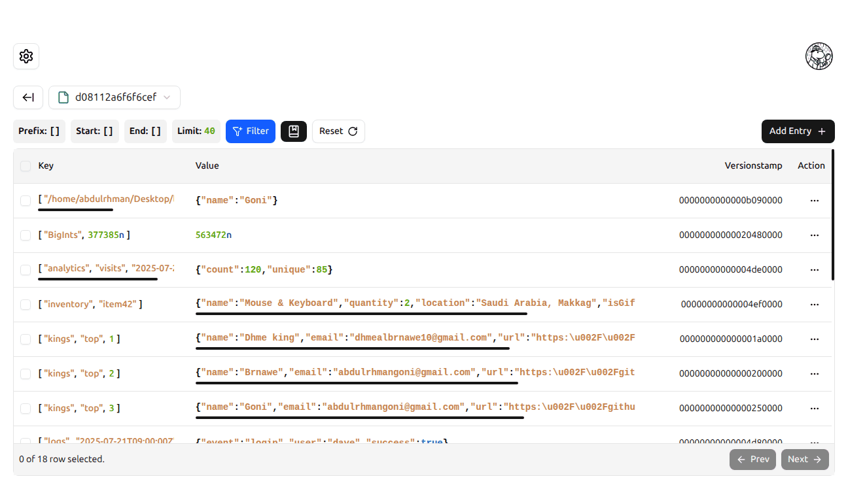Click the Versionstamp column header
This screenshot has height=504, width=848.
(753, 165)
